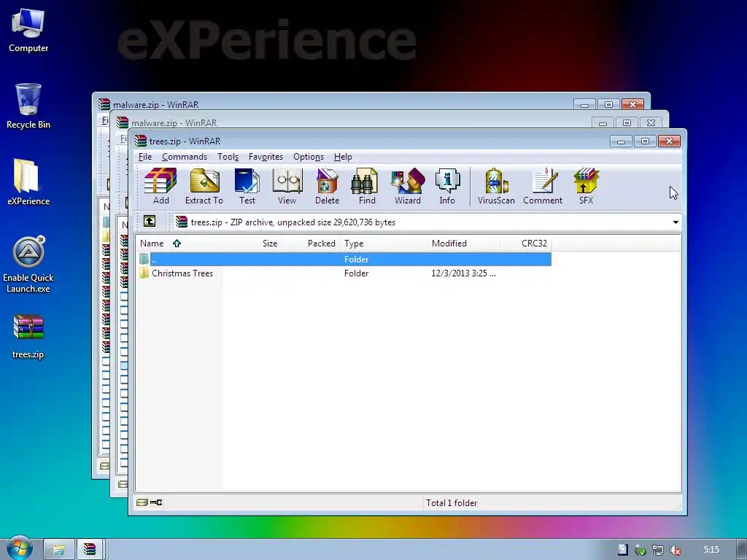Expand the archive path dropdown
The width and height of the screenshot is (747, 560).
click(675, 222)
